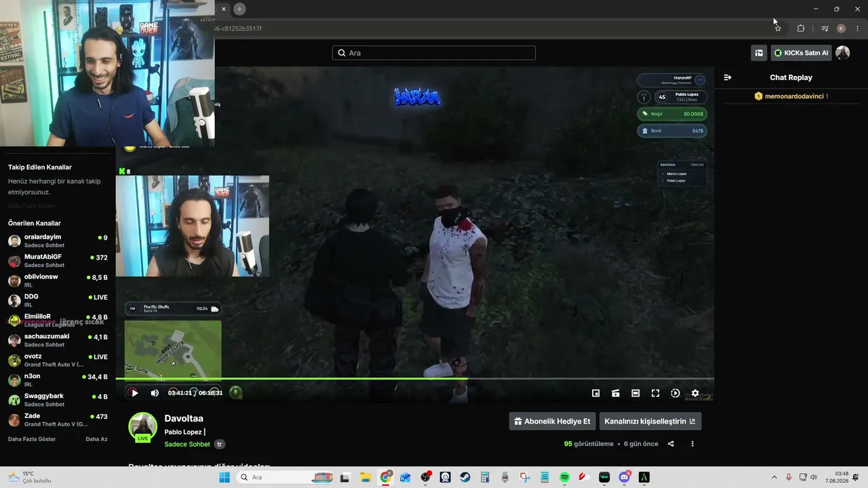Click the Windows taskbar search box

pos(285,477)
